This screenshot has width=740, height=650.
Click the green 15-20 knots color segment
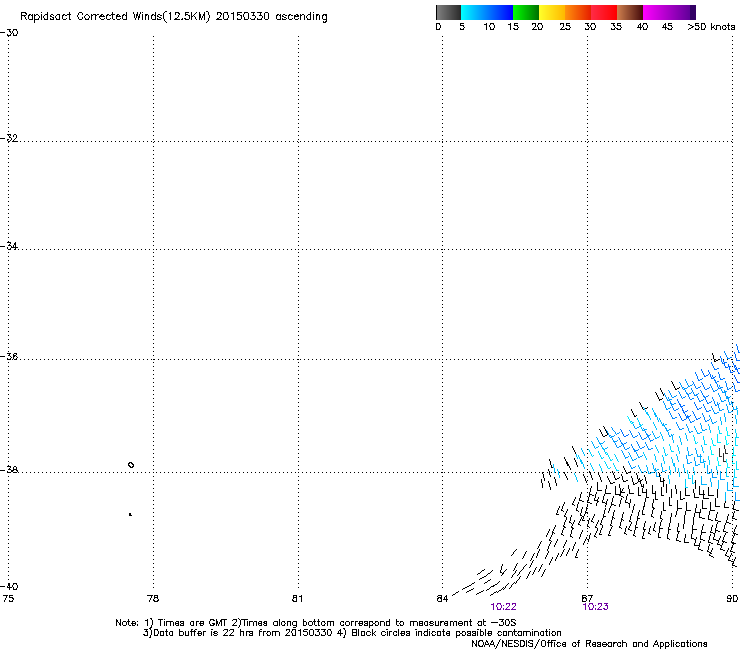526,12
